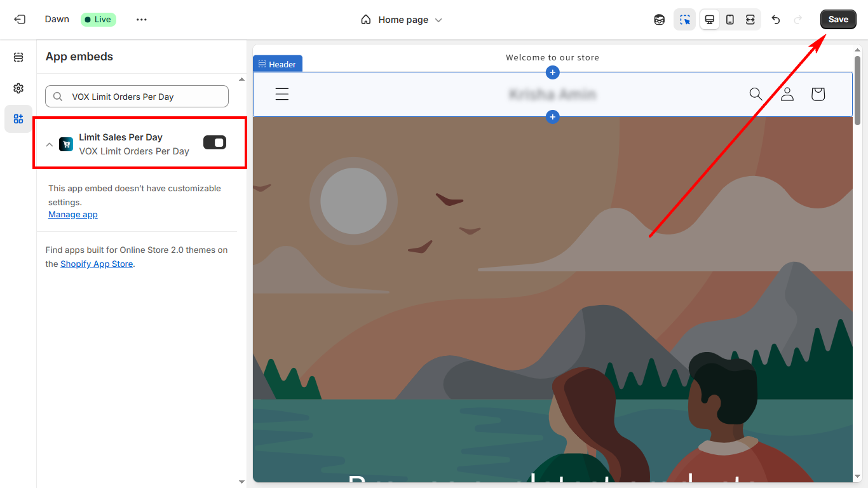
Task: Click the exit editor icon
Action: (20, 20)
